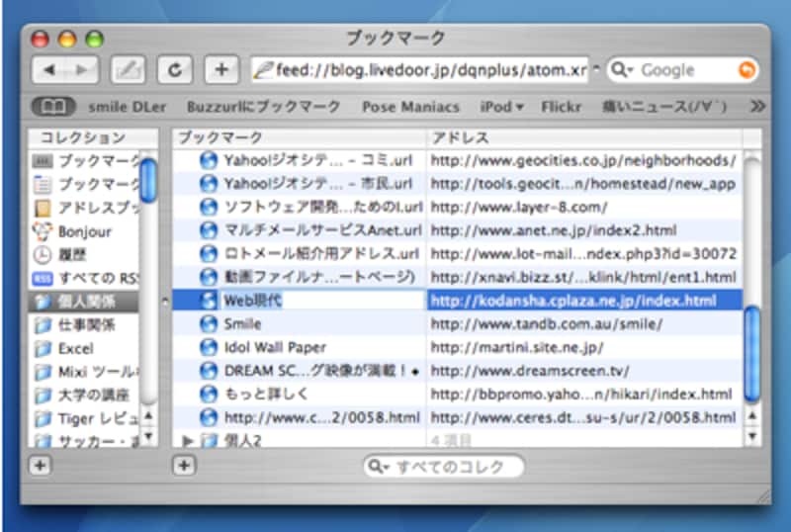This screenshot has width=791, height=532.
Task: Select Smile bookmark row
Action: point(457,324)
